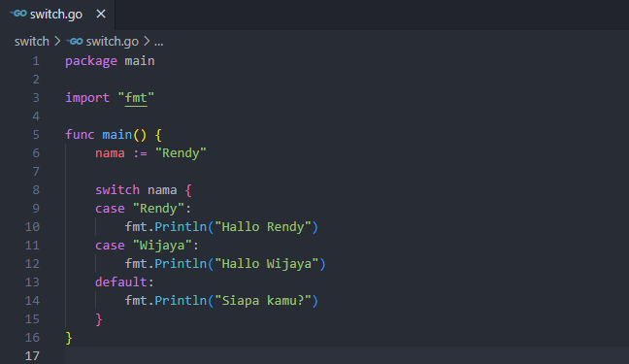Place cursor on empty line 17
This screenshot has width=629, height=364.
pyautogui.click(x=347, y=355)
